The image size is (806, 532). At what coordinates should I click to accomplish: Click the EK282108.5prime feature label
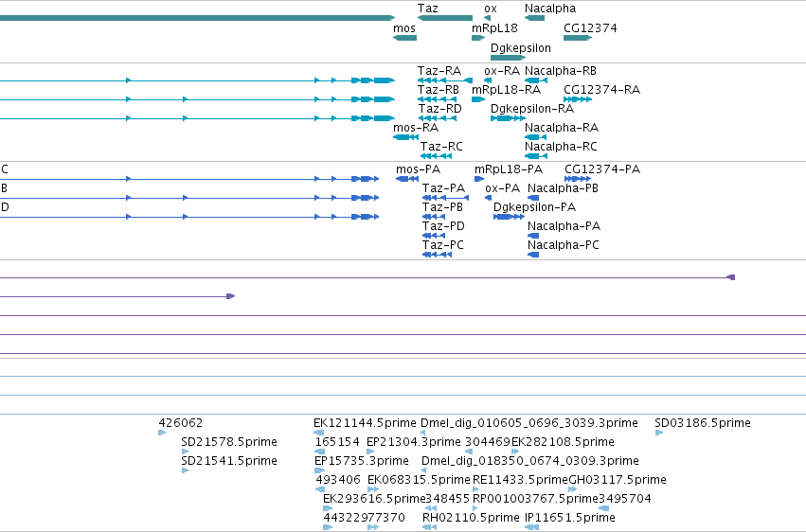click(563, 442)
